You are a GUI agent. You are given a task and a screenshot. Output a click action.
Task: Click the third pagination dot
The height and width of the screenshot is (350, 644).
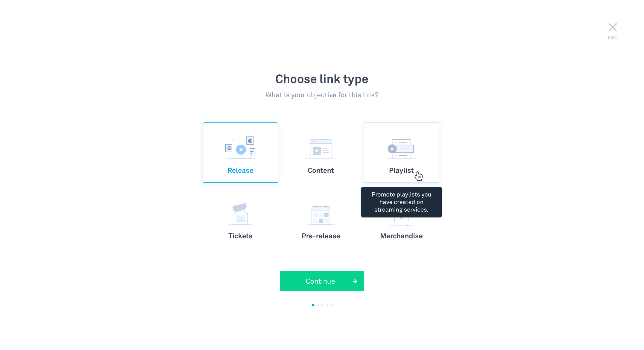click(322, 305)
